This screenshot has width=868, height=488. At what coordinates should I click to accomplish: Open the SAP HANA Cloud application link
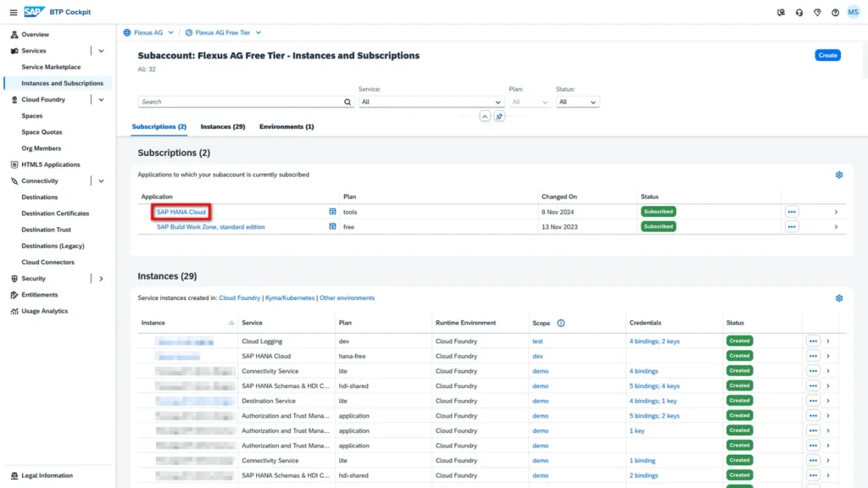click(x=181, y=212)
